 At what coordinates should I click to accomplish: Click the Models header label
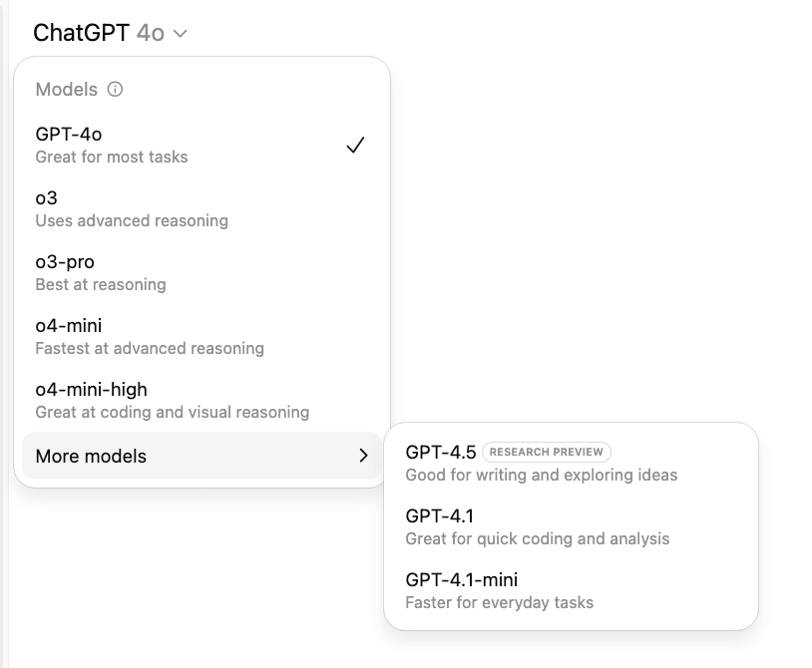pos(66,90)
